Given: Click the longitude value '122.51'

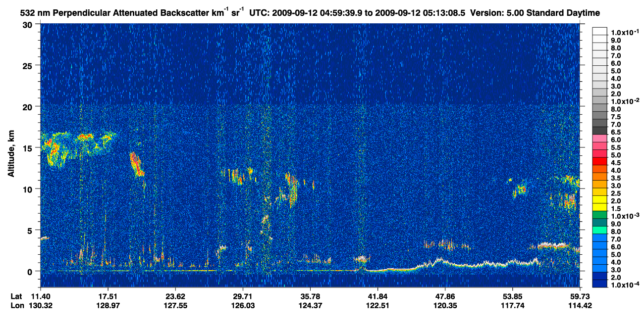Looking at the screenshot, I should (x=377, y=305).
